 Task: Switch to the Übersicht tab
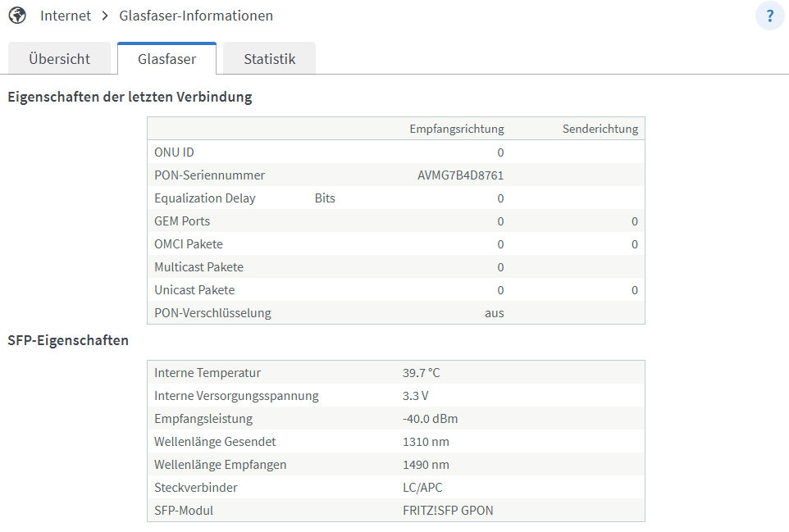pyautogui.click(x=59, y=58)
